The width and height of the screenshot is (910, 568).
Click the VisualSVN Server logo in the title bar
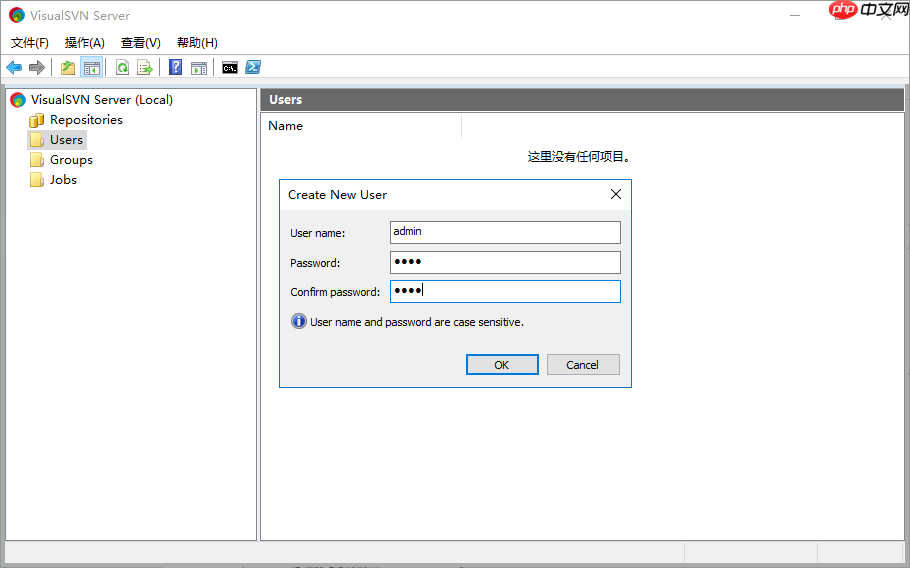(17, 15)
